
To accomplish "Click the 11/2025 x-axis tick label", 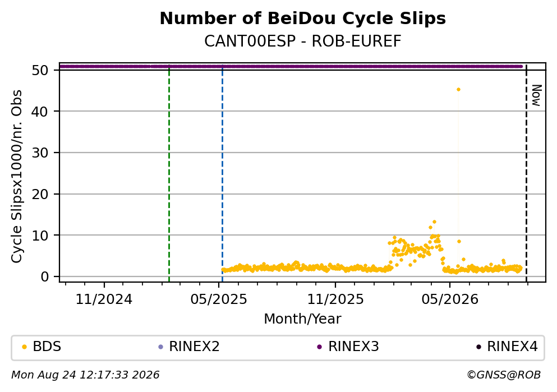I will pyautogui.click(x=335, y=299).
